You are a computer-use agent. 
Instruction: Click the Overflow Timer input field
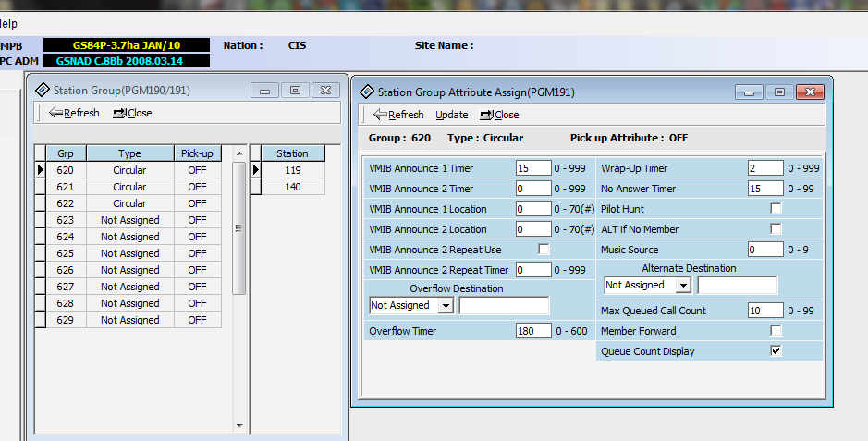(x=533, y=331)
